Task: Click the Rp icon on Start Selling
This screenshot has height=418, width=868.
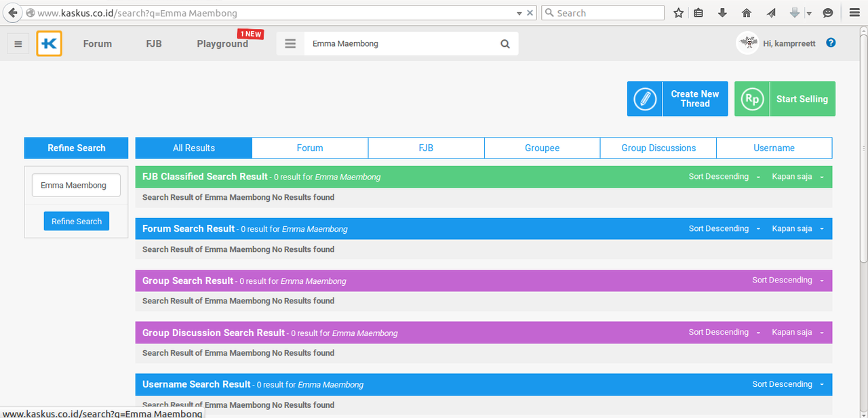Action: (x=752, y=99)
